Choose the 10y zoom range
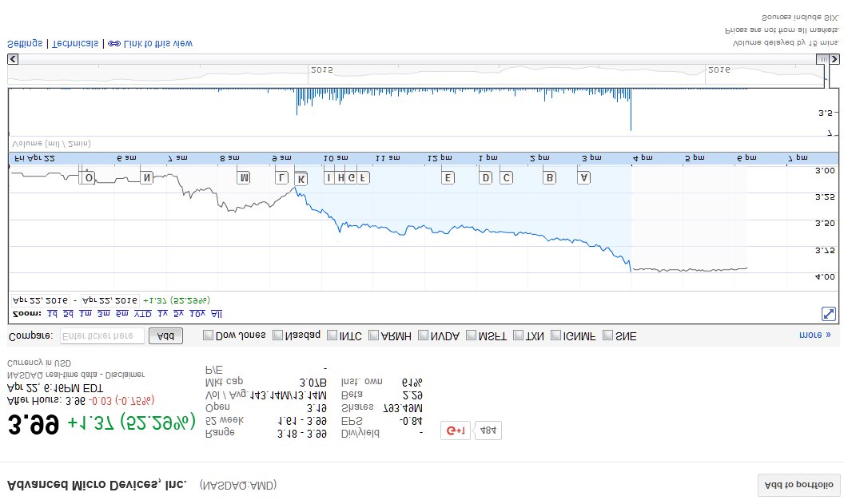This screenshot has width=844, height=504. click(197, 314)
